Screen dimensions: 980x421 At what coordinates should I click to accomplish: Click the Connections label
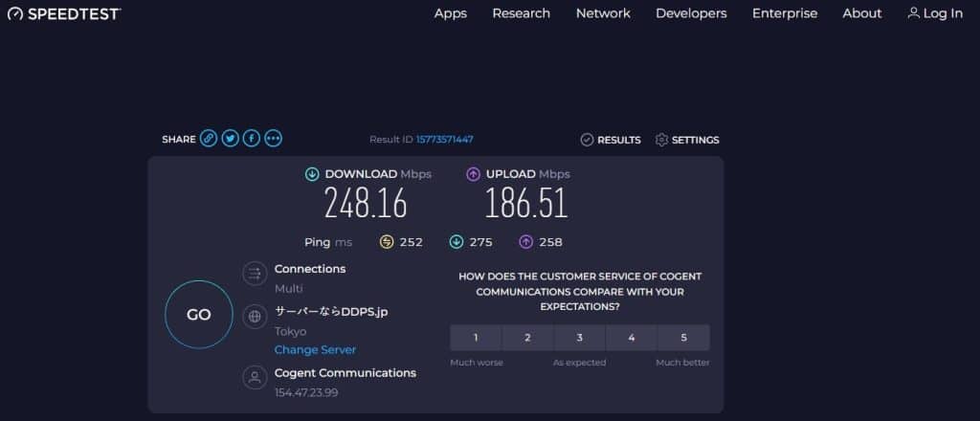click(310, 269)
